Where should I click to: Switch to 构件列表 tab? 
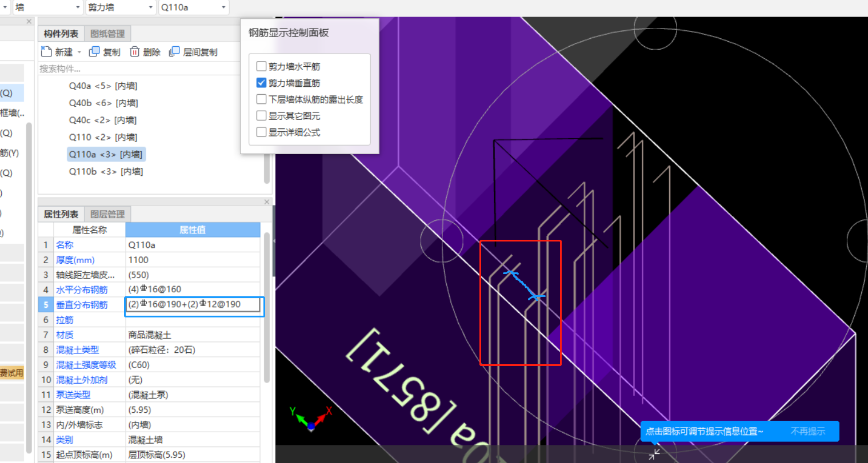[61, 34]
